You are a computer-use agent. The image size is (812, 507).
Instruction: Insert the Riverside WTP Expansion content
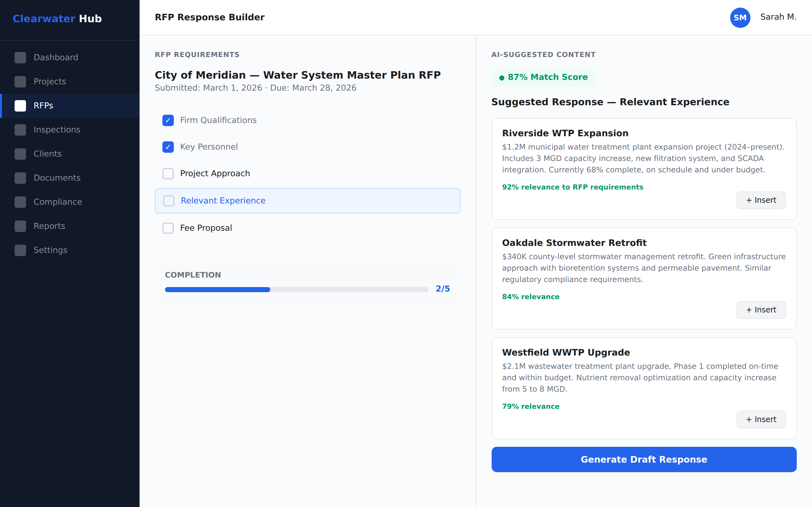pyautogui.click(x=761, y=200)
